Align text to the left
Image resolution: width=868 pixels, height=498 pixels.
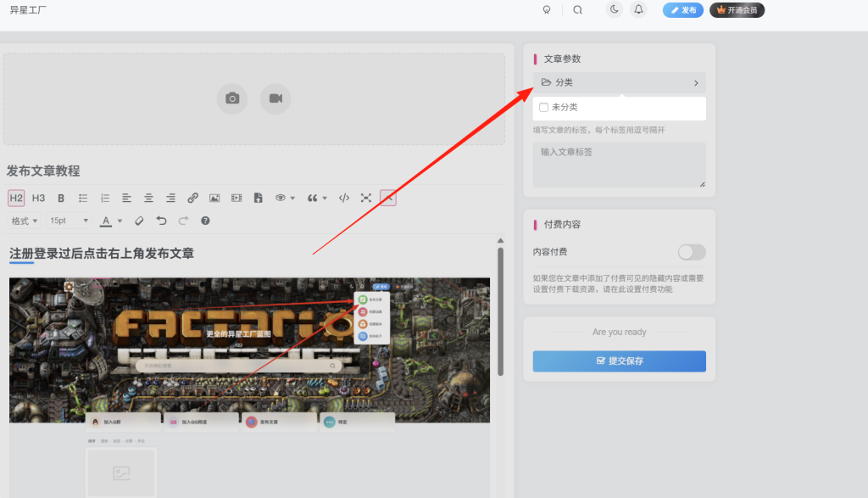127,198
